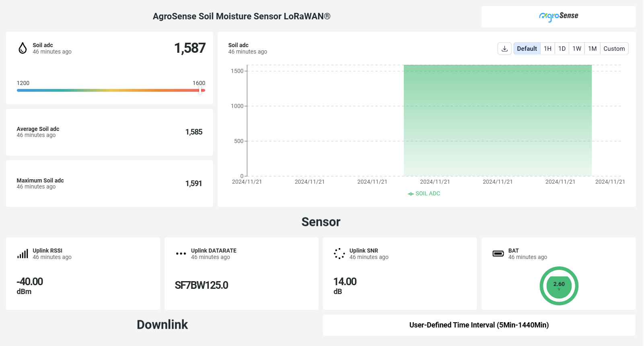Click the BAT battery icon
Screen dimensions: 644x346
(498, 253)
